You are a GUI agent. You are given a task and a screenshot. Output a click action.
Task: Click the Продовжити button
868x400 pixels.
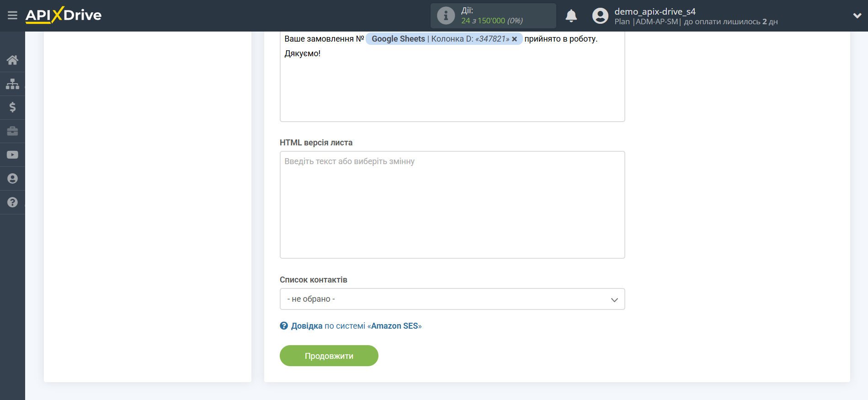[329, 356]
